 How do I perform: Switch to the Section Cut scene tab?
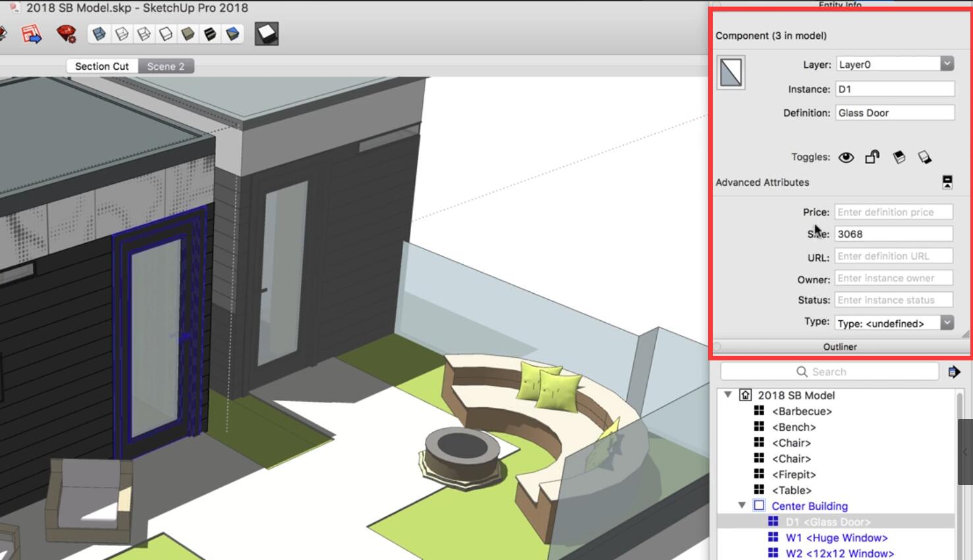pyautogui.click(x=101, y=67)
